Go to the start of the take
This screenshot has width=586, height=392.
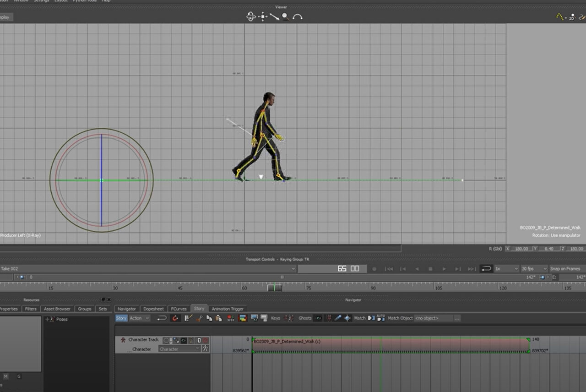pos(389,269)
